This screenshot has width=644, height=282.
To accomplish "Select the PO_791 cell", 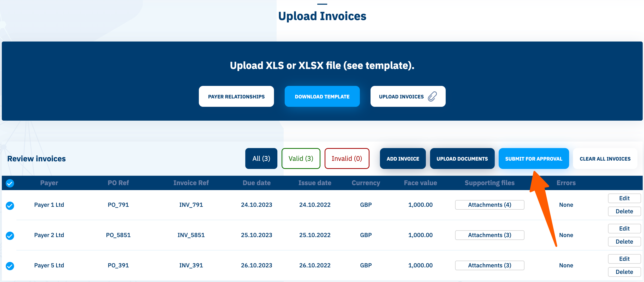I will coord(118,205).
